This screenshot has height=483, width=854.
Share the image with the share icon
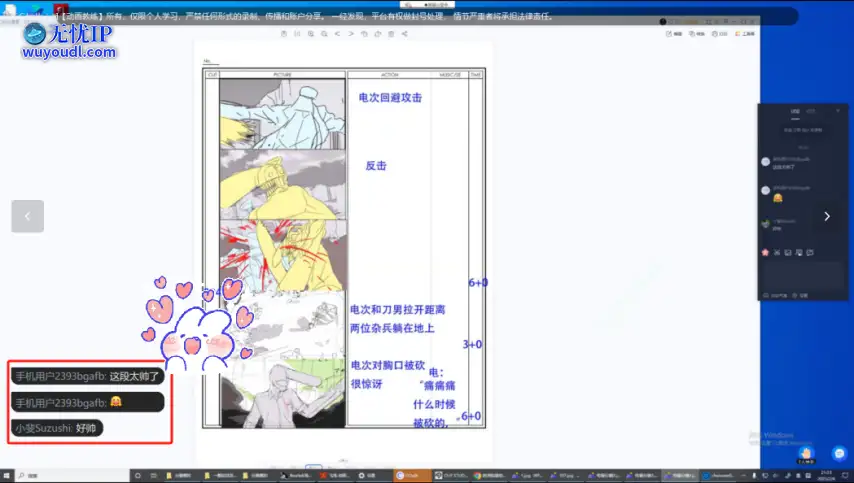405,34
